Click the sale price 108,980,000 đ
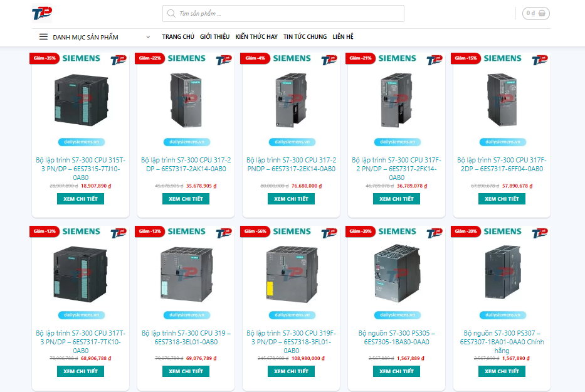585x392 pixels. 308,358
